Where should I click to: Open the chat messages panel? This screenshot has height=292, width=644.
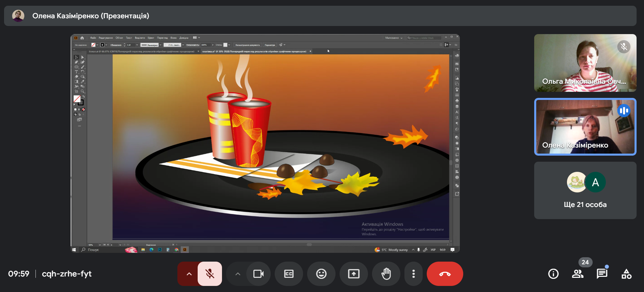click(602, 274)
